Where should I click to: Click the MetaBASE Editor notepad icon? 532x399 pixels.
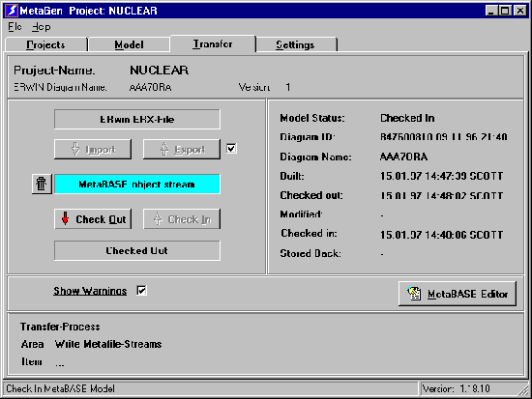[x=414, y=294]
